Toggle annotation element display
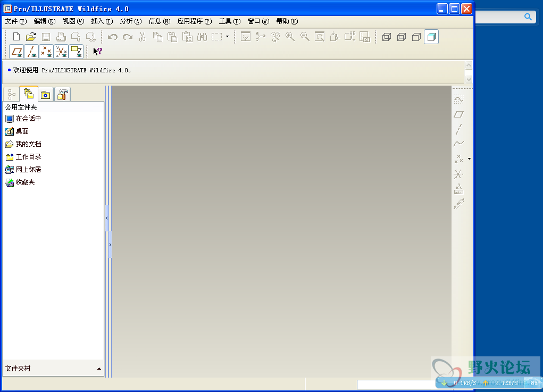 [x=76, y=52]
